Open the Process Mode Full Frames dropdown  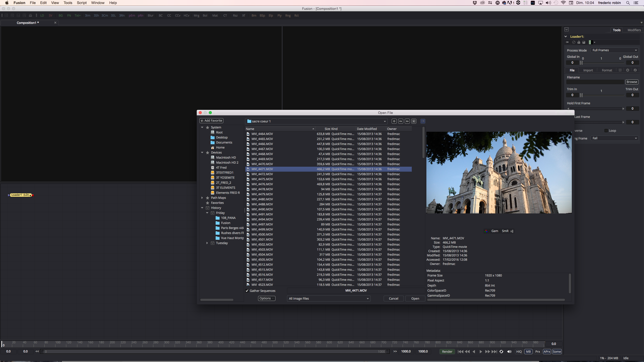(x=614, y=50)
